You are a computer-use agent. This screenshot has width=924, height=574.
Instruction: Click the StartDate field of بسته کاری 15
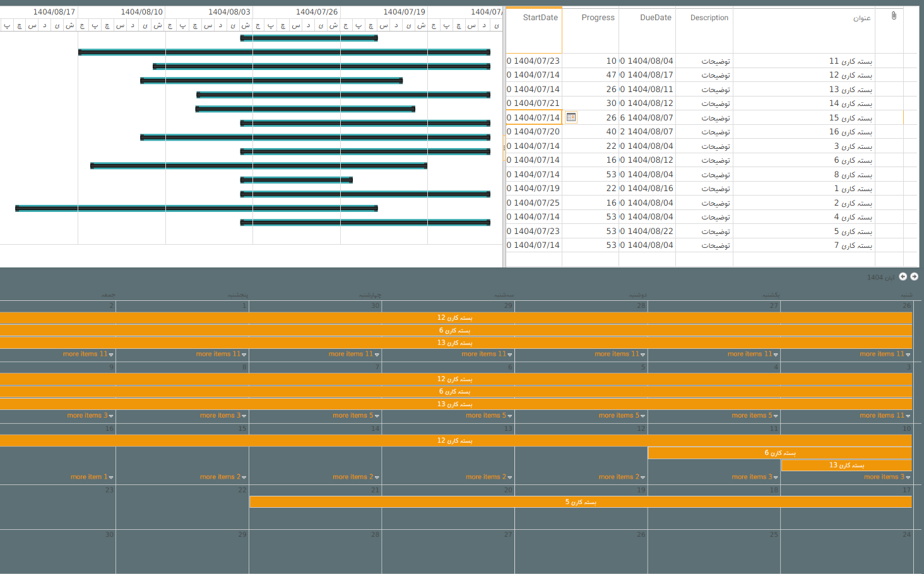click(x=533, y=118)
